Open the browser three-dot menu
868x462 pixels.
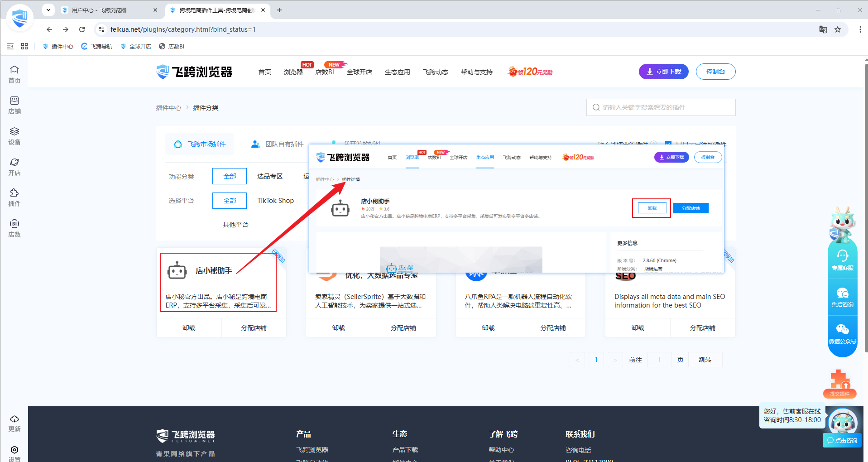pos(860,29)
